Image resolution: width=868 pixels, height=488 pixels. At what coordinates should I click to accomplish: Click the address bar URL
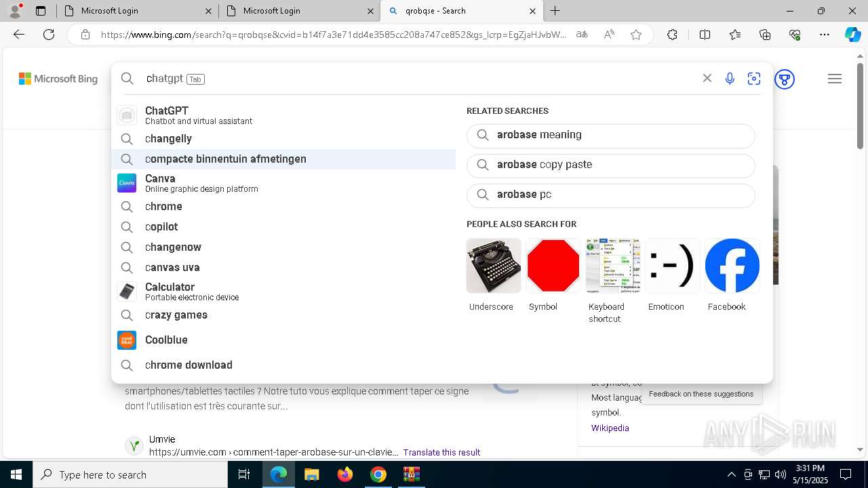click(x=334, y=35)
